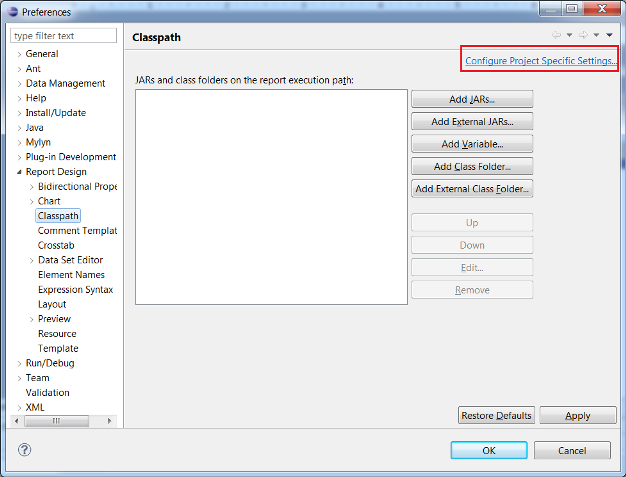
Task: Select the Template preference page
Action: click(58, 348)
